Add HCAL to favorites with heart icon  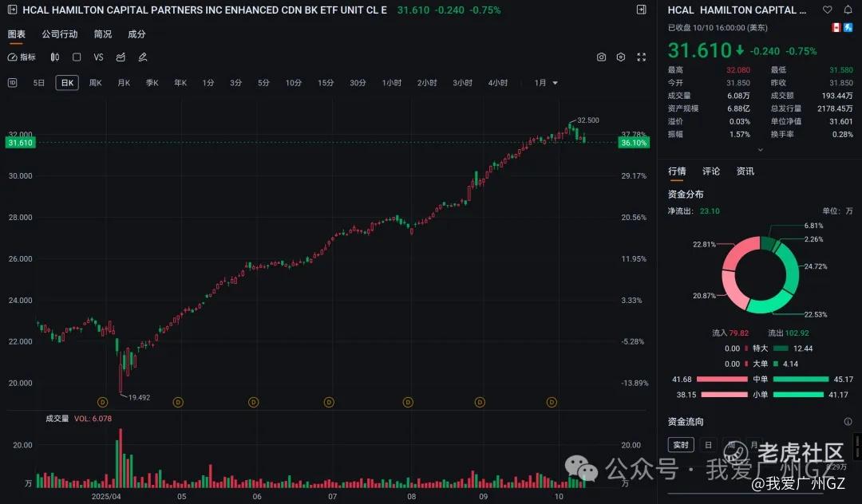(x=828, y=10)
